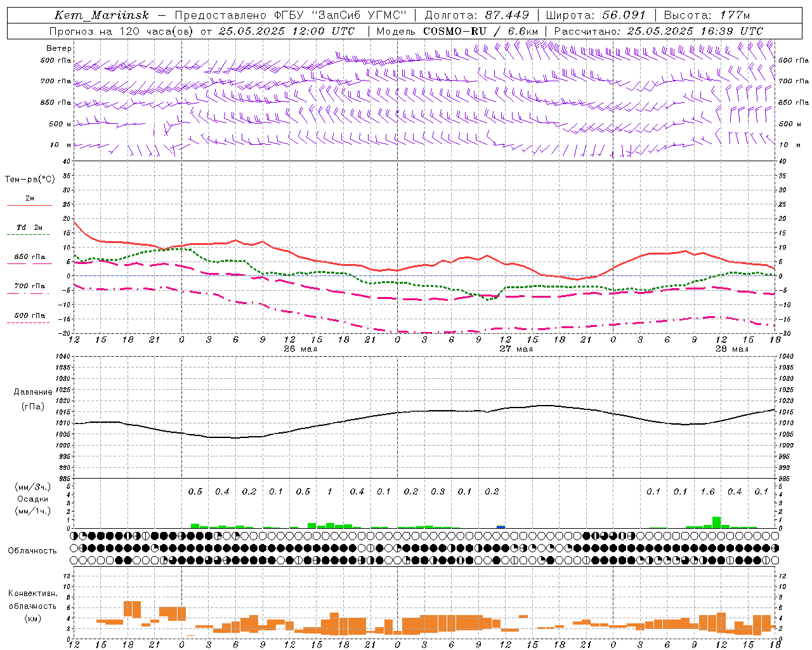Click the 27 мая date label

click(516, 349)
